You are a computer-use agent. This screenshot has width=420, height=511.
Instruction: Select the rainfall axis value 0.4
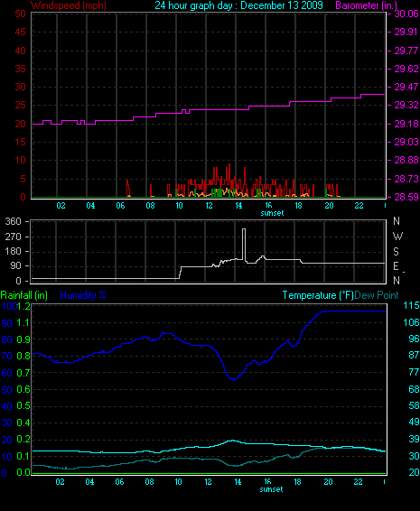point(23,423)
